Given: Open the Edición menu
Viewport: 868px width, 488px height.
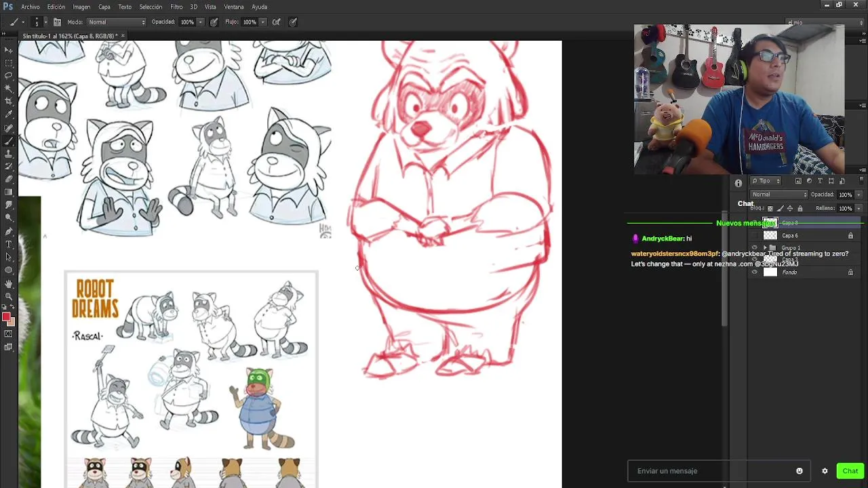Looking at the screenshot, I should point(56,7).
